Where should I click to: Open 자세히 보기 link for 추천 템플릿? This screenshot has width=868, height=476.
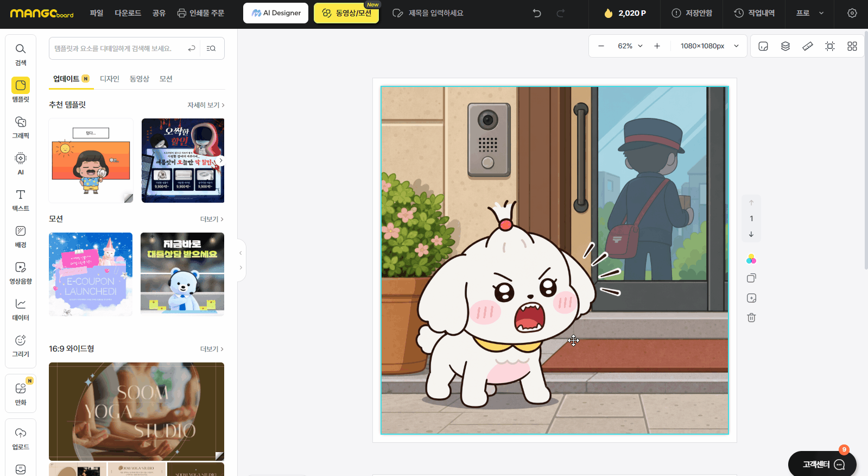[206, 105]
